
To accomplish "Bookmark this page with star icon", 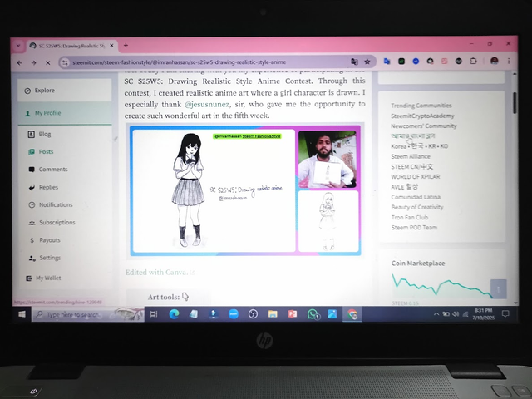I will pyautogui.click(x=367, y=62).
